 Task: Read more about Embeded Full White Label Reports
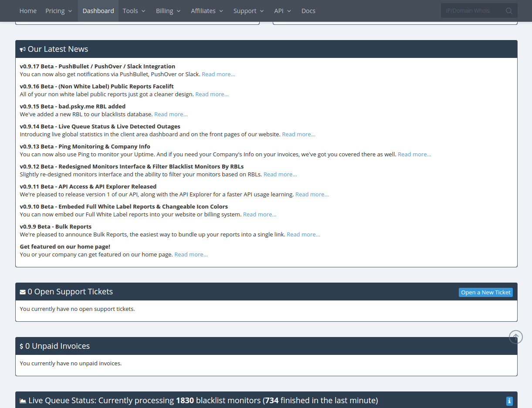[260, 215]
